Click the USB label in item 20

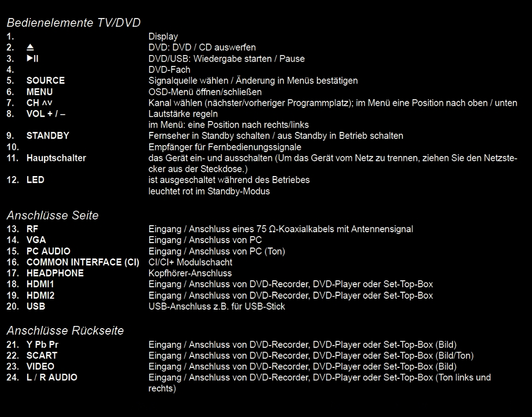coord(35,306)
